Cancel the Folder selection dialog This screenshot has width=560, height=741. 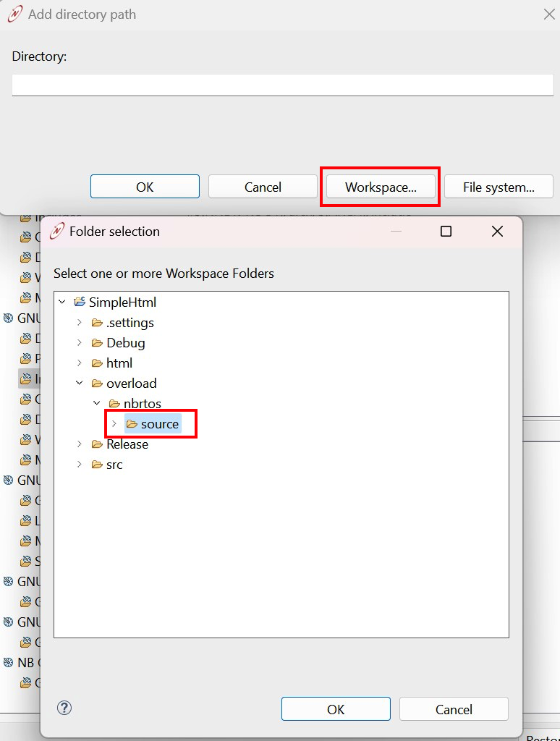click(x=454, y=709)
